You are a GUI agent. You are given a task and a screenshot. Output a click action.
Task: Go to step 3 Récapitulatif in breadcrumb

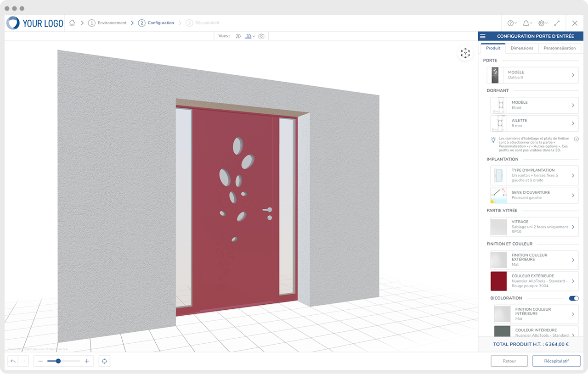pyautogui.click(x=203, y=23)
